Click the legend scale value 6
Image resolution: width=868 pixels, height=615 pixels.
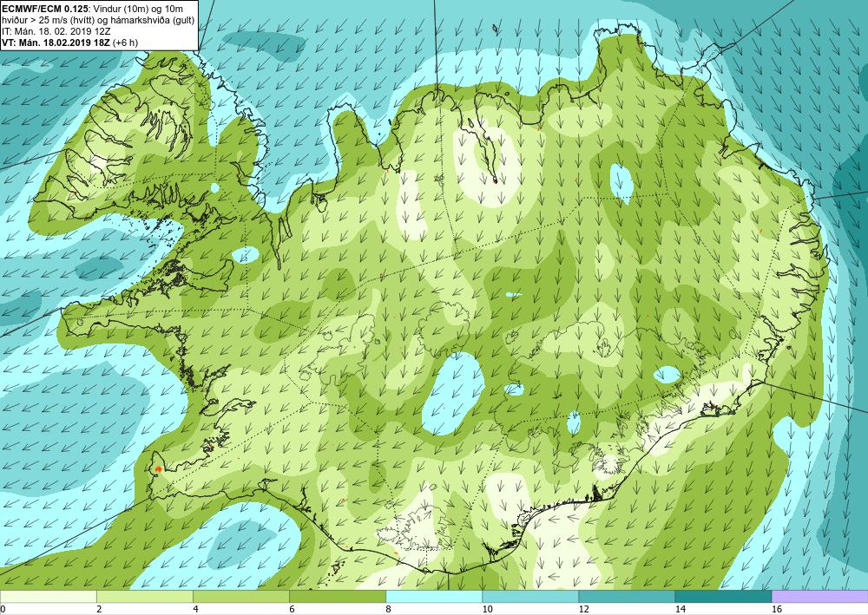(x=292, y=609)
